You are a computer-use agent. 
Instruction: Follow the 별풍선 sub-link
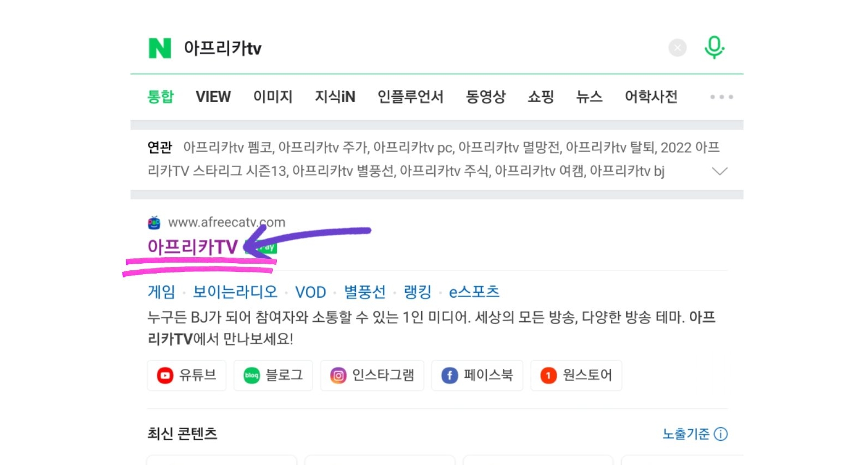[365, 292]
